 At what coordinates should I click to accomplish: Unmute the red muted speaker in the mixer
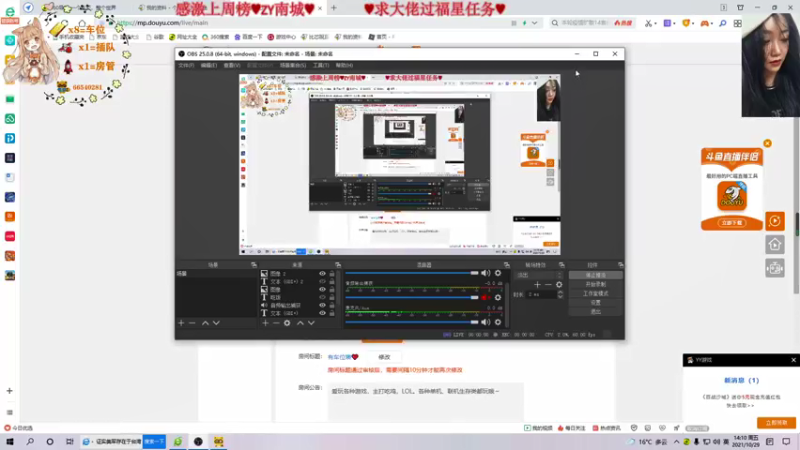486,297
